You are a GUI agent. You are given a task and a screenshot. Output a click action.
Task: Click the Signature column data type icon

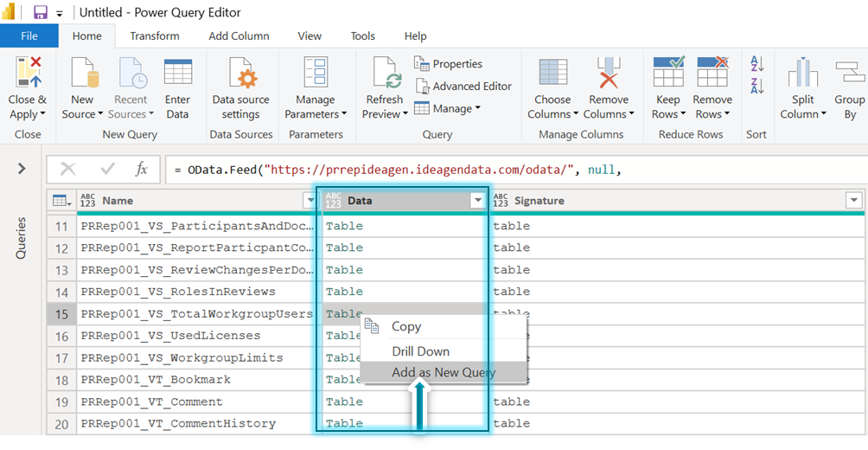(501, 201)
